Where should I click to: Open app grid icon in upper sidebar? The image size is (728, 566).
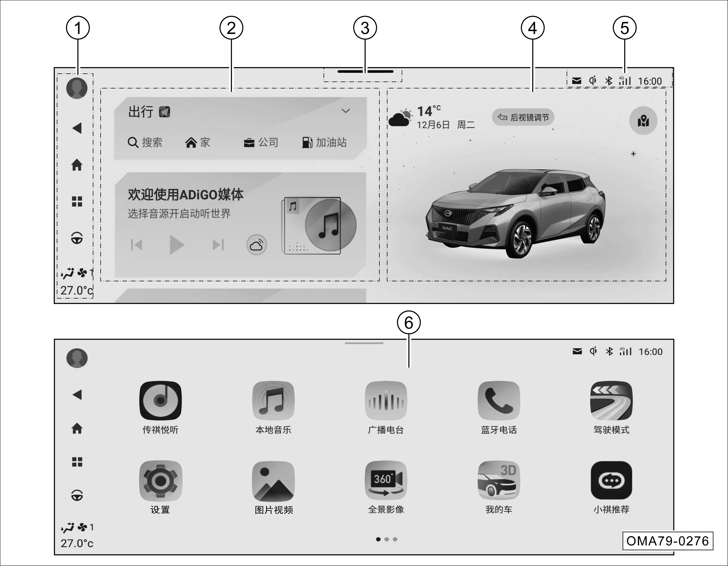pos(77,201)
